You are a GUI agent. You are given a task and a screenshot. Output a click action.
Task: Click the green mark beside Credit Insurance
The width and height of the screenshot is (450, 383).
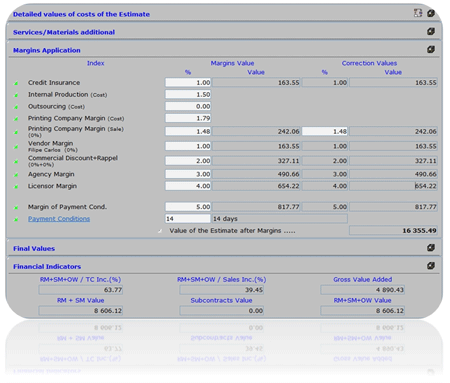(16, 83)
